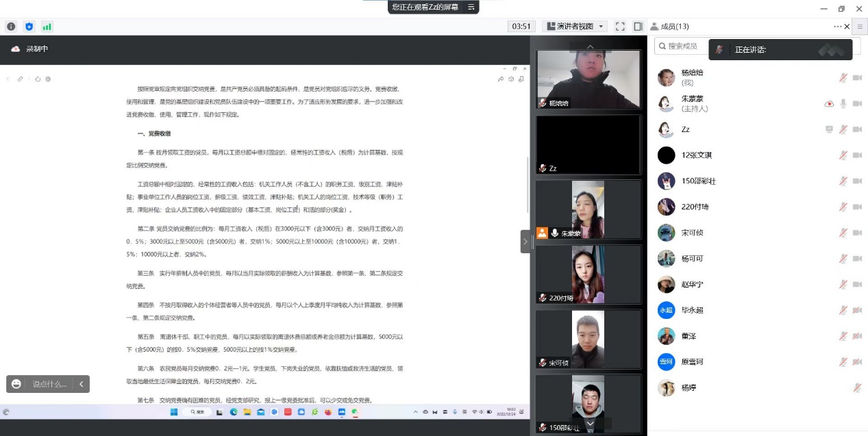Collapse the chat input bar chevron
This screenshot has width=868, height=436.
(81, 384)
